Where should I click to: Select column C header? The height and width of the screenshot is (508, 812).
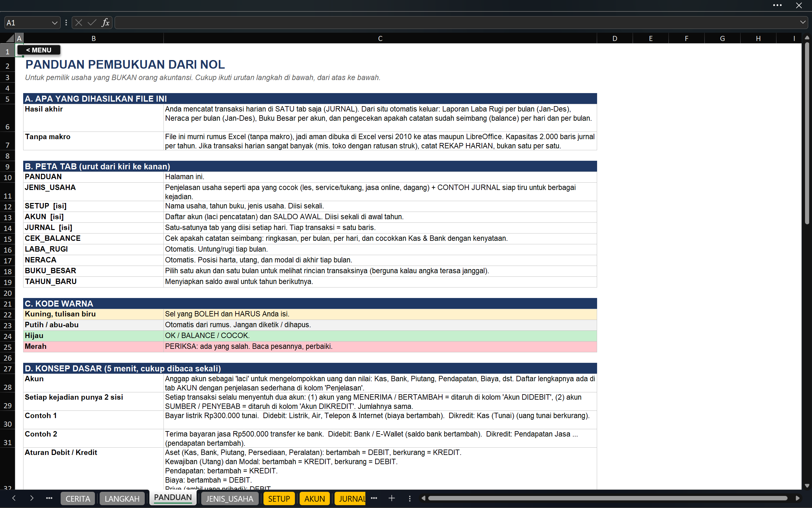coord(380,38)
